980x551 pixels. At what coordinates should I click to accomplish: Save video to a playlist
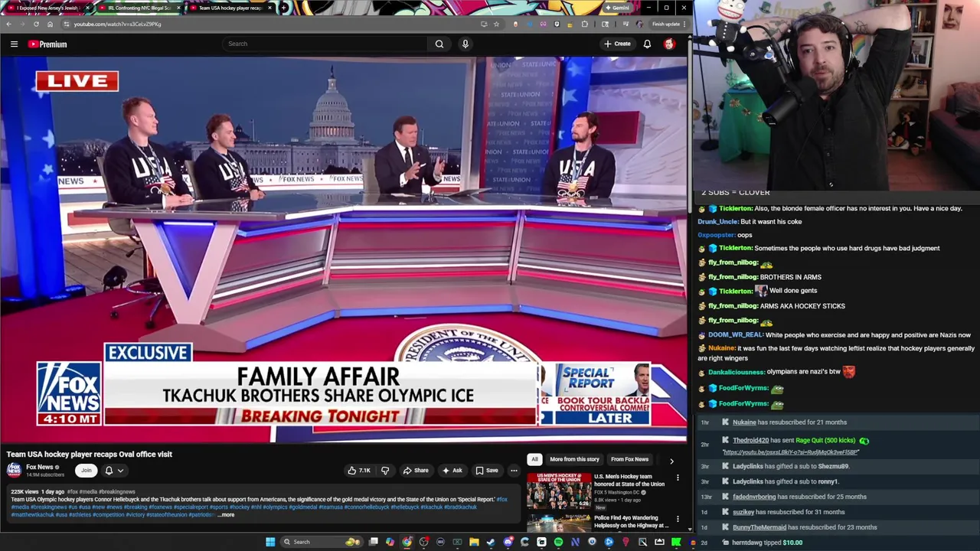pos(486,471)
